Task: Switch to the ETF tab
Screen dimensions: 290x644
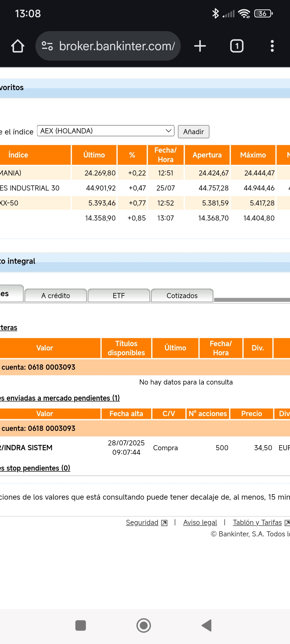Action: tap(119, 295)
